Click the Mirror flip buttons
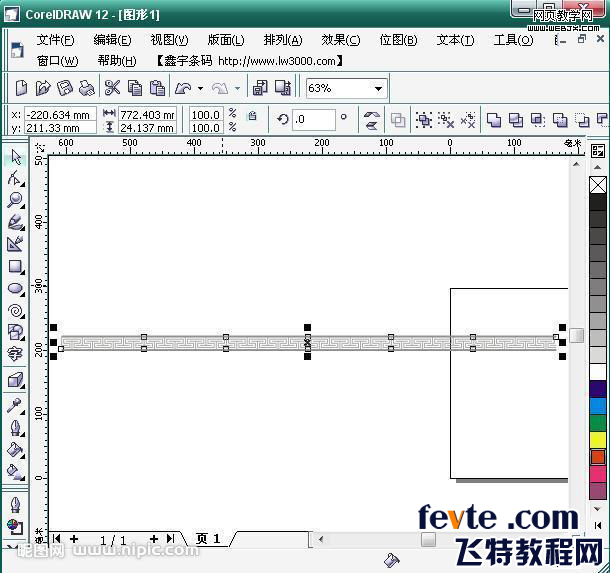The width and height of the screenshot is (610, 573). pyautogui.click(x=372, y=120)
